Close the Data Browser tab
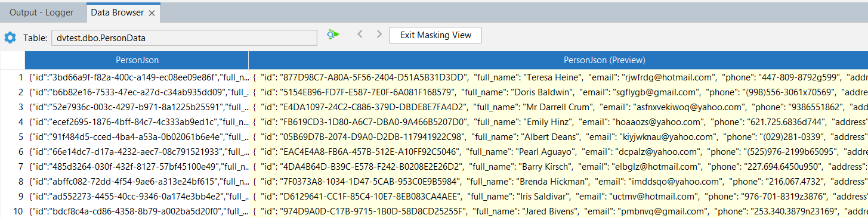 coord(152,13)
